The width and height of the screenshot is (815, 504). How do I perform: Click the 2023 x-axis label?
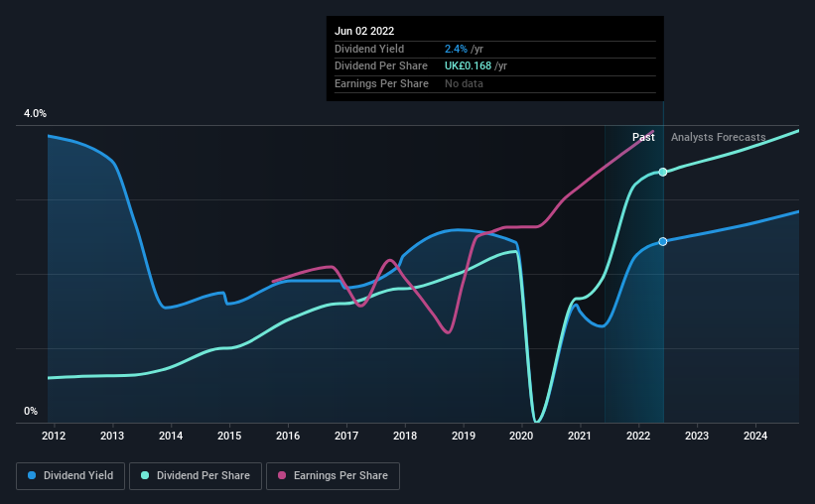(x=697, y=436)
